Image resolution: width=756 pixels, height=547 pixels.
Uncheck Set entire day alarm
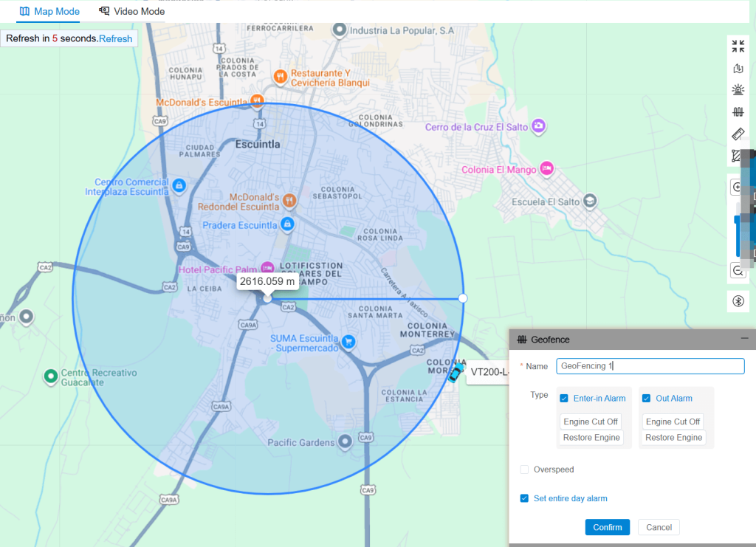coord(524,498)
